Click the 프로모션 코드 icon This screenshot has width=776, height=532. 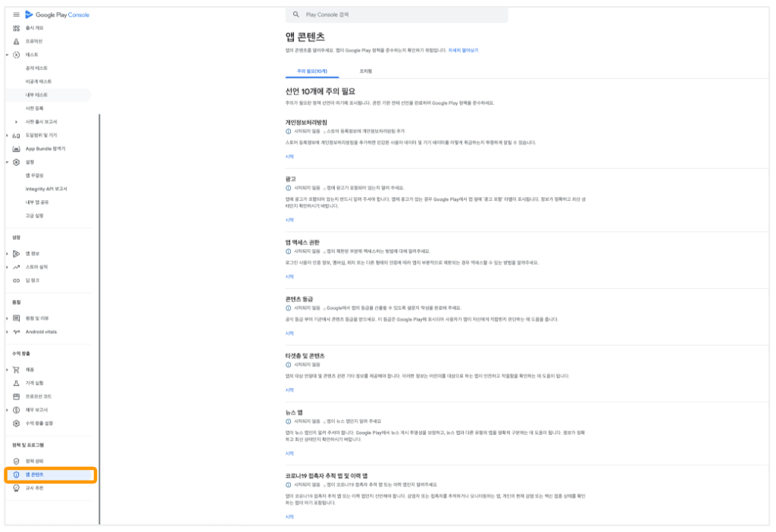(x=16, y=396)
